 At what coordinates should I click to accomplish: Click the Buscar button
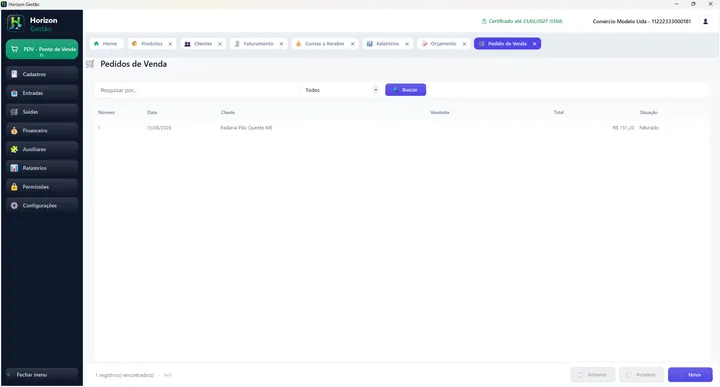pyautogui.click(x=405, y=90)
